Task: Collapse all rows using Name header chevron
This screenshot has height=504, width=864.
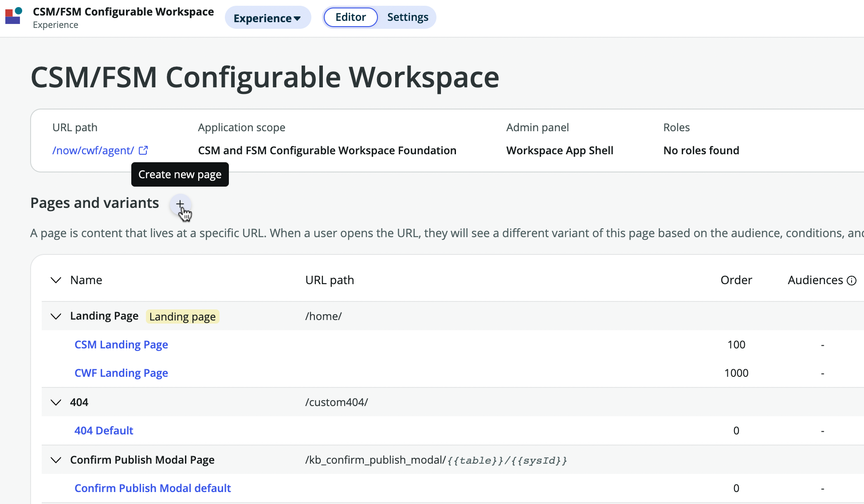Action: click(56, 280)
